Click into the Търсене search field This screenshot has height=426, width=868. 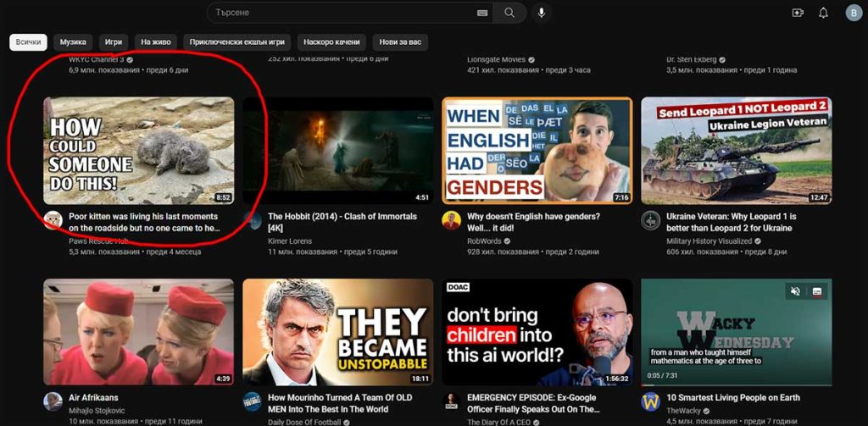[x=339, y=13]
